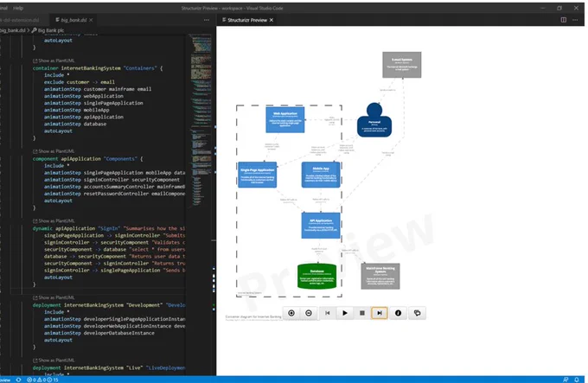The image size is (588, 383).
Task: Click 'deployment internetBankingSystem "Development"' line
Action: click(x=109, y=305)
